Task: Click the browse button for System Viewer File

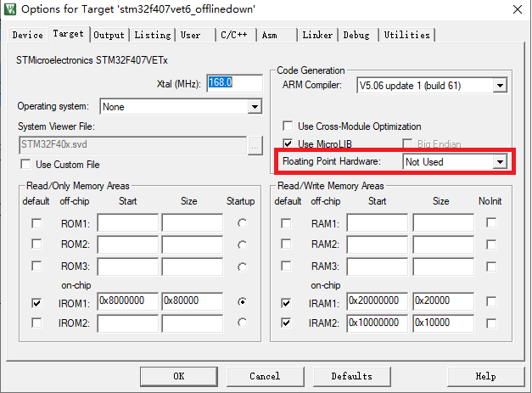Action: tap(255, 144)
